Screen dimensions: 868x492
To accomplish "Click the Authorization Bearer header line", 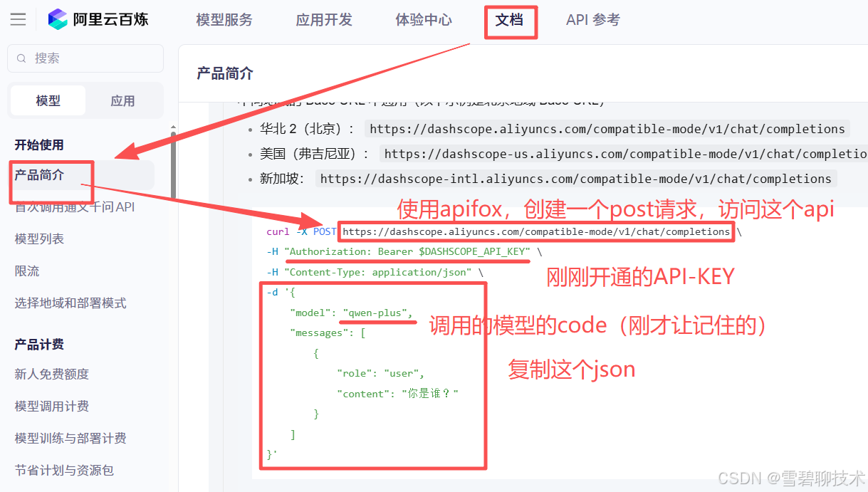I will 404,252.
